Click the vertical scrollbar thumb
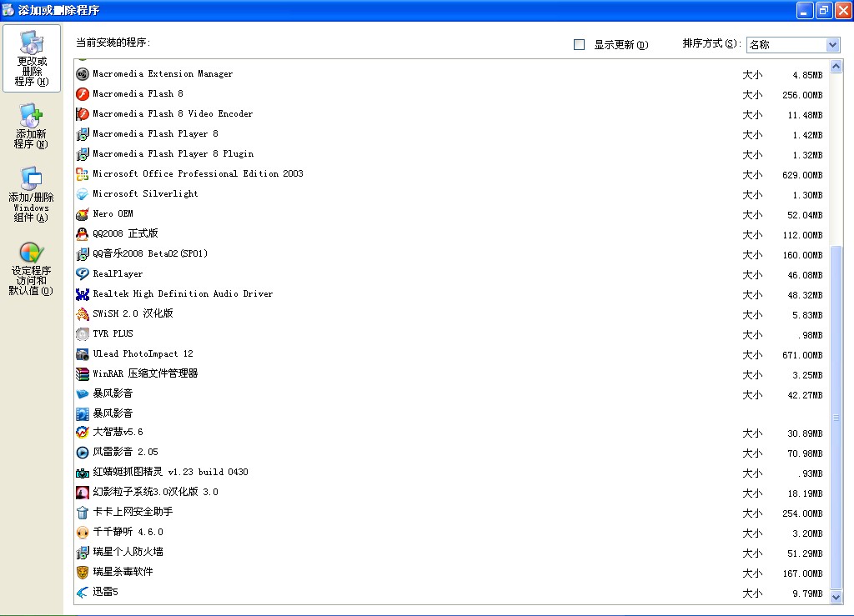This screenshot has width=854, height=616. click(x=836, y=418)
